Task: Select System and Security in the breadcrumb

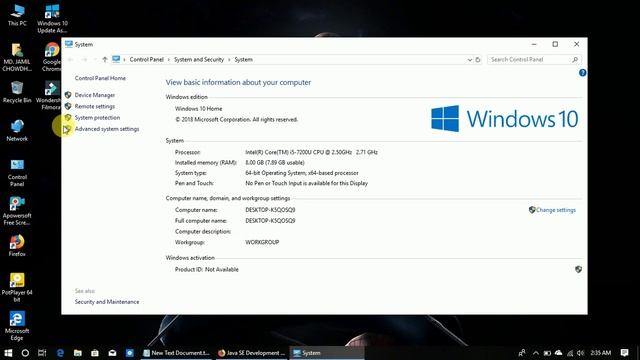Action: coord(199,60)
